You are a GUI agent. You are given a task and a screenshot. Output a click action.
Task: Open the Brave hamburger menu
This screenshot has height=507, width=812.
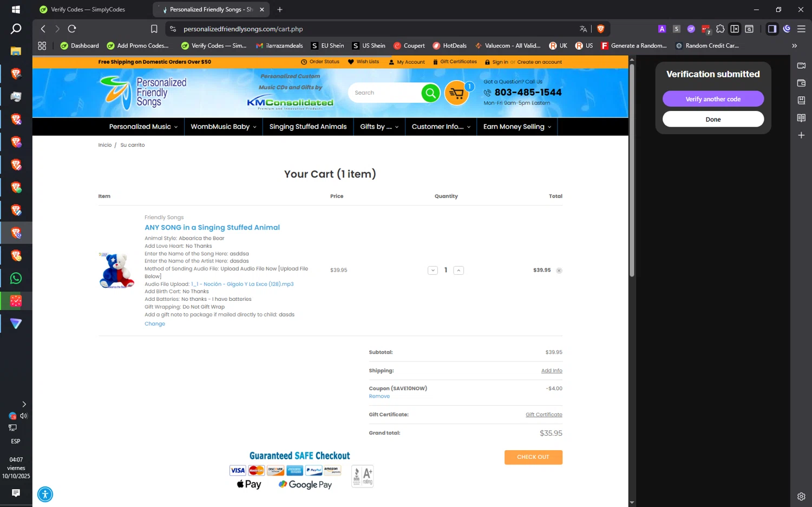(x=801, y=29)
